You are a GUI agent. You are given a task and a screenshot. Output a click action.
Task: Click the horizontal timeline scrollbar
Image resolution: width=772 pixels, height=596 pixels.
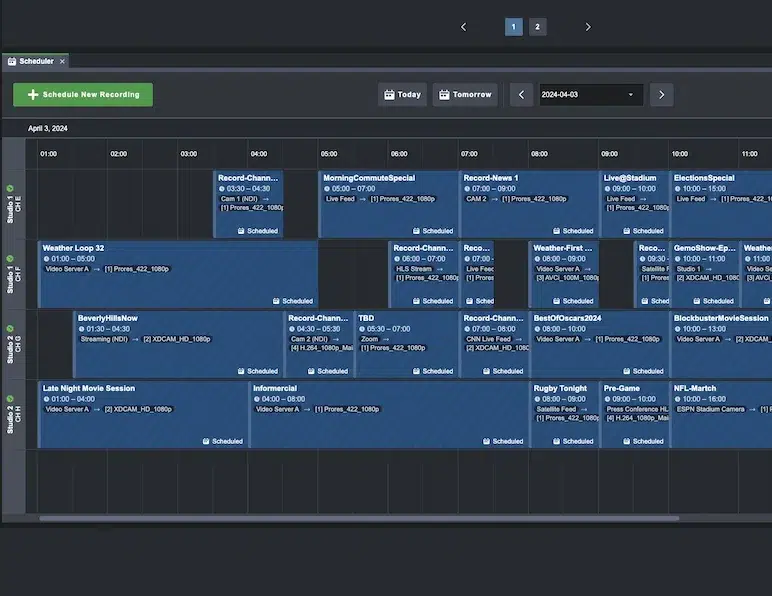359,518
